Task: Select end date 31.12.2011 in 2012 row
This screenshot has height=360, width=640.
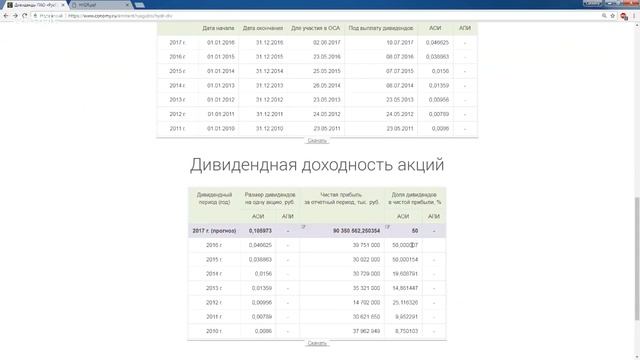Action: [269, 114]
